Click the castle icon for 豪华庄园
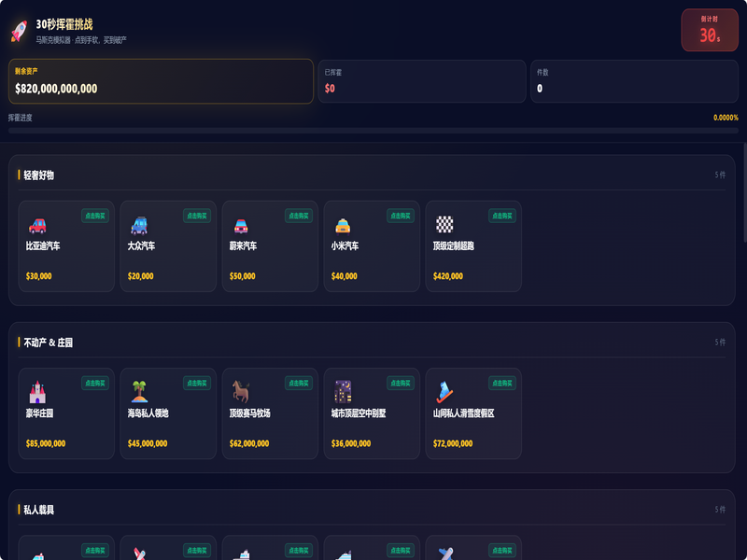Viewport: 747px width, 560px height. (x=37, y=392)
